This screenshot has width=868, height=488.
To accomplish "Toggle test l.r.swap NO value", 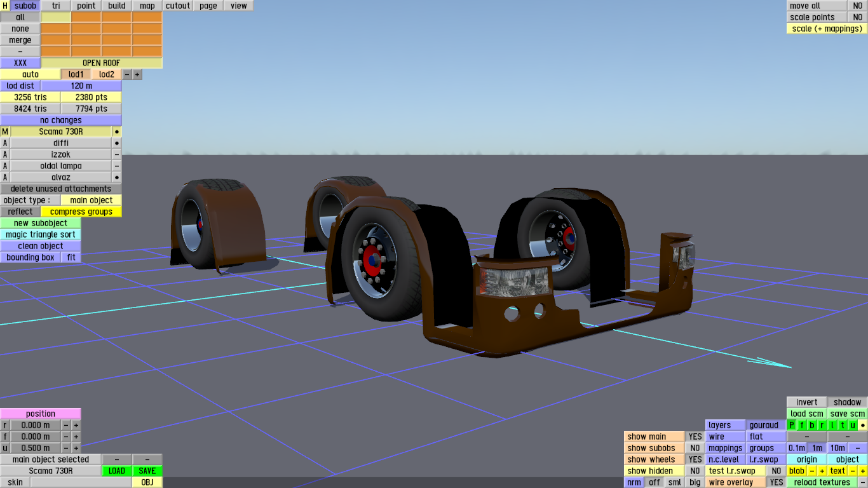I will [776, 471].
